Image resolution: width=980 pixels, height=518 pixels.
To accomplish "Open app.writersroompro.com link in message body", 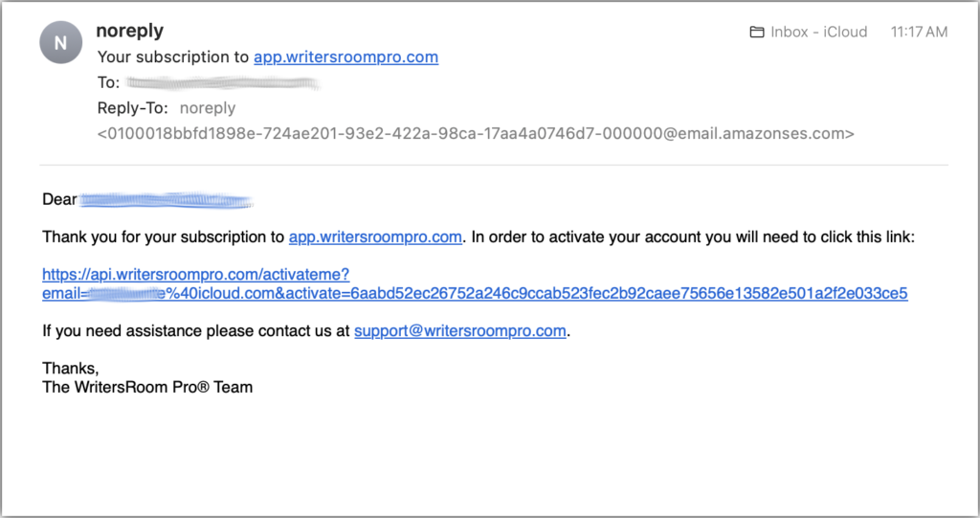I will (x=375, y=237).
